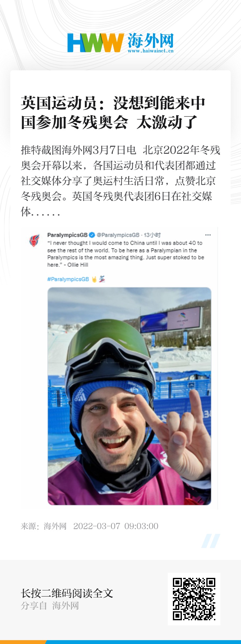Click the blue double-slash decoration icon
The height and width of the screenshot is (644, 241).
click(211, 541)
